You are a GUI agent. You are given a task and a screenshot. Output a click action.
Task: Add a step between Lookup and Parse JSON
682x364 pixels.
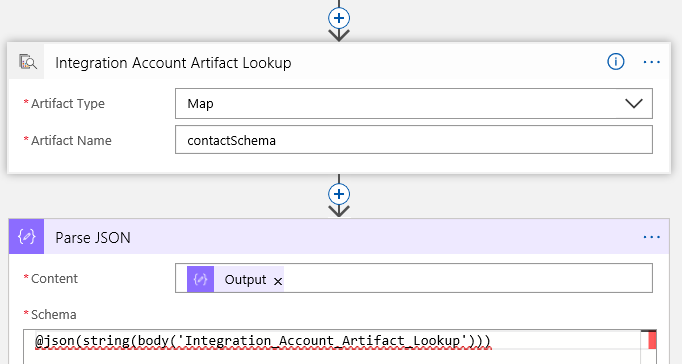pyautogui.click(x=339, y=194)
